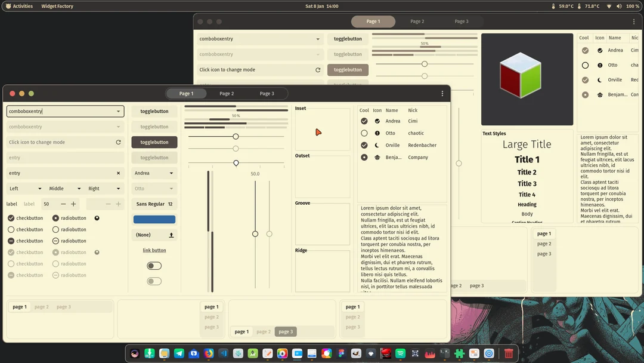The width and height of the screenshot is (644, 363).
Task: Click the link button
Action: 154,251
